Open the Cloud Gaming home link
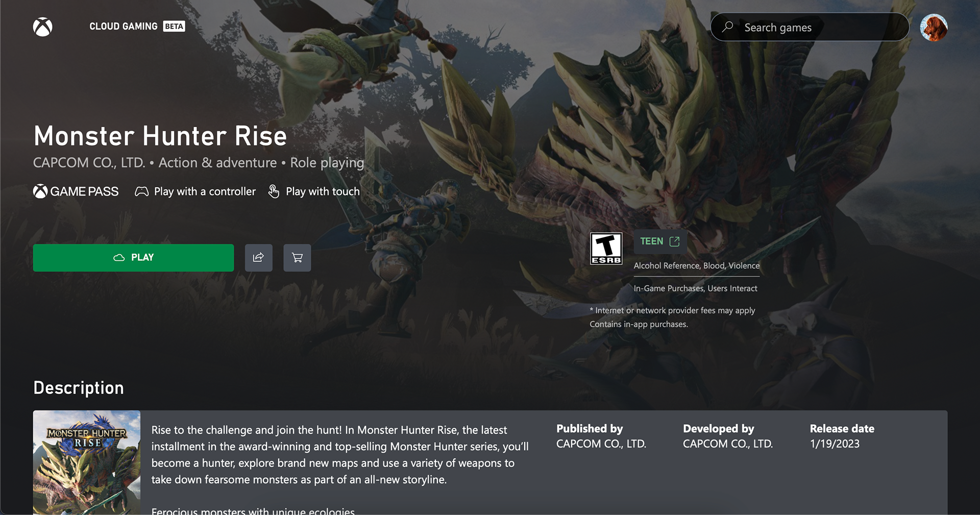This screenshot has width=980, height=515. tap(124, 26)
